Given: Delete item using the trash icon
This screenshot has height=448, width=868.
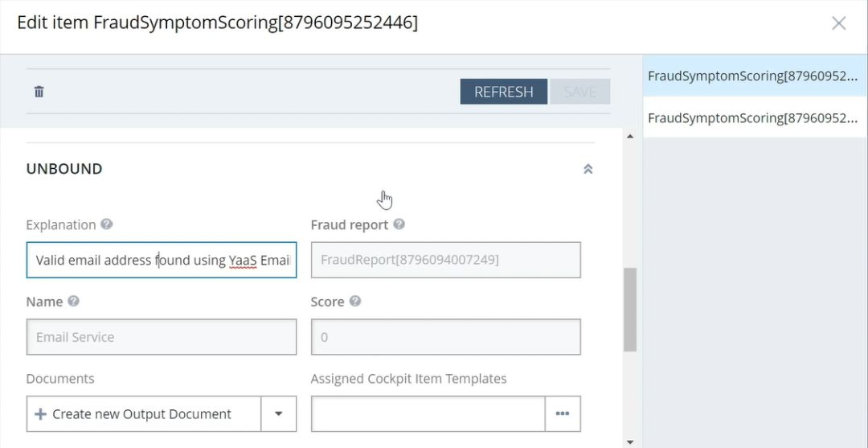Looking at the screenshot, I should click(x=39, y=92).
